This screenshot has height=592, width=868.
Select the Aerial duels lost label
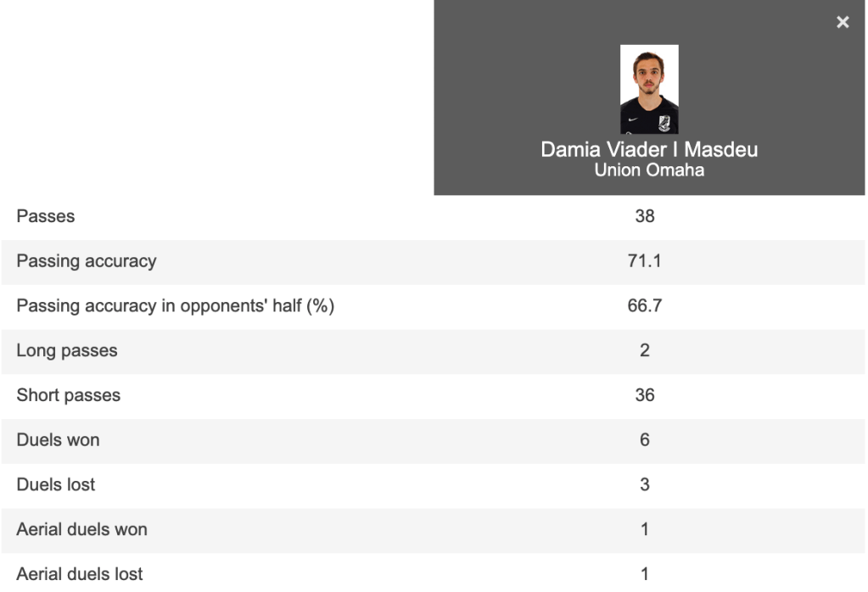click(x=80, y=574)
